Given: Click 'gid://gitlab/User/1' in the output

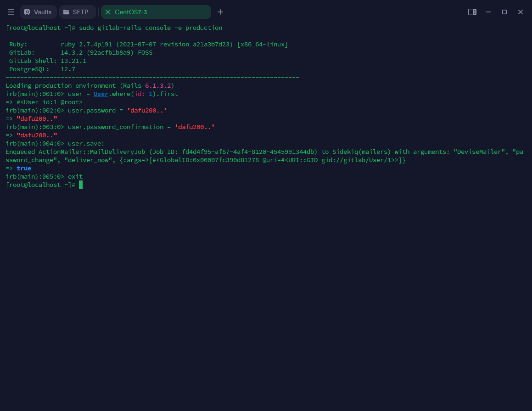Looking at the screenshot, I should click(x=356, y=160).
